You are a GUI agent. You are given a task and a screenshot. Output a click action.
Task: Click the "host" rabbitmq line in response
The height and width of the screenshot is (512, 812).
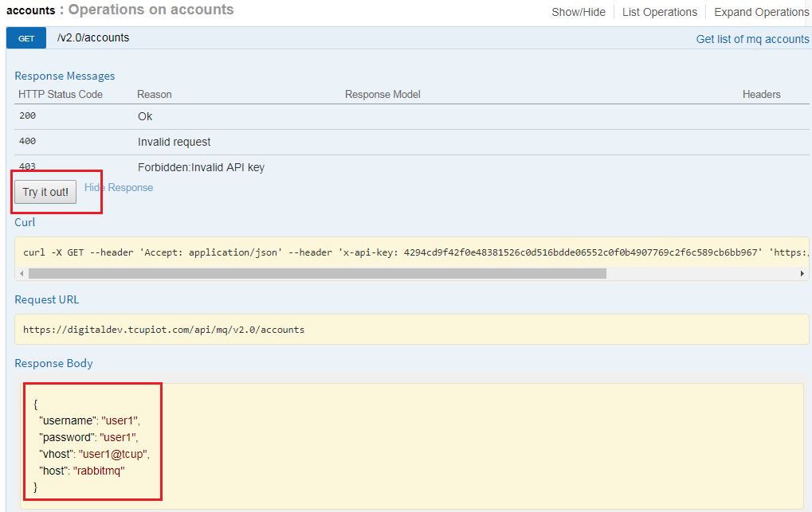click(82, 471)
